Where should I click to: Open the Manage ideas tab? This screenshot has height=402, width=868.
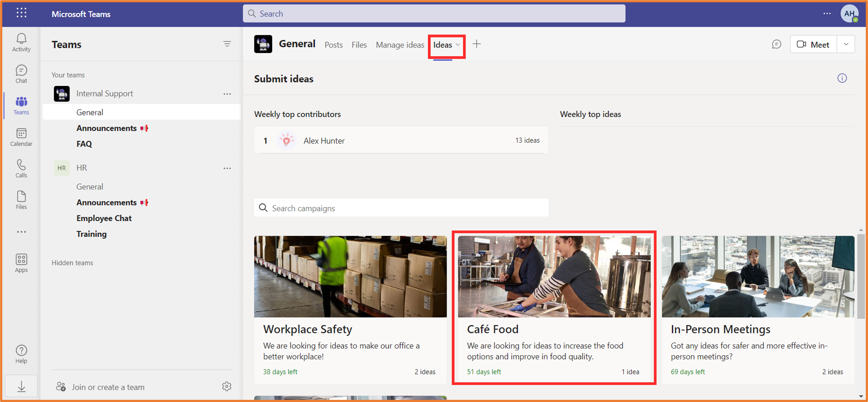click(399, 45)
